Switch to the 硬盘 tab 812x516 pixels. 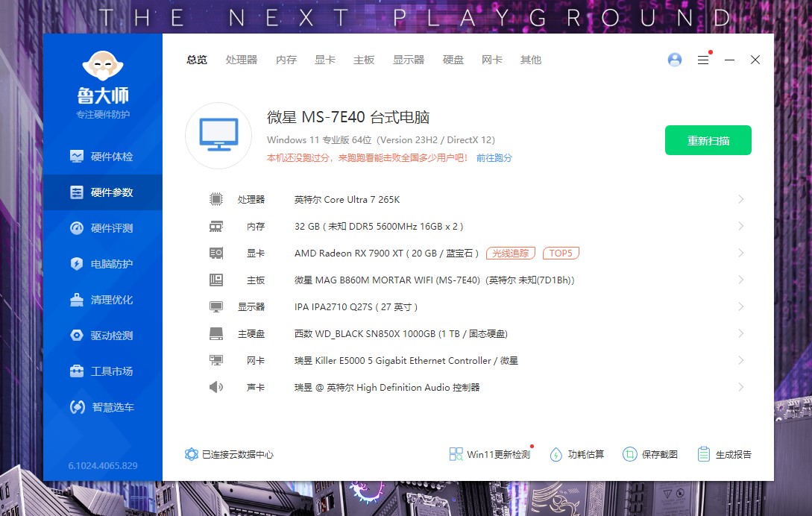point(453,60)
